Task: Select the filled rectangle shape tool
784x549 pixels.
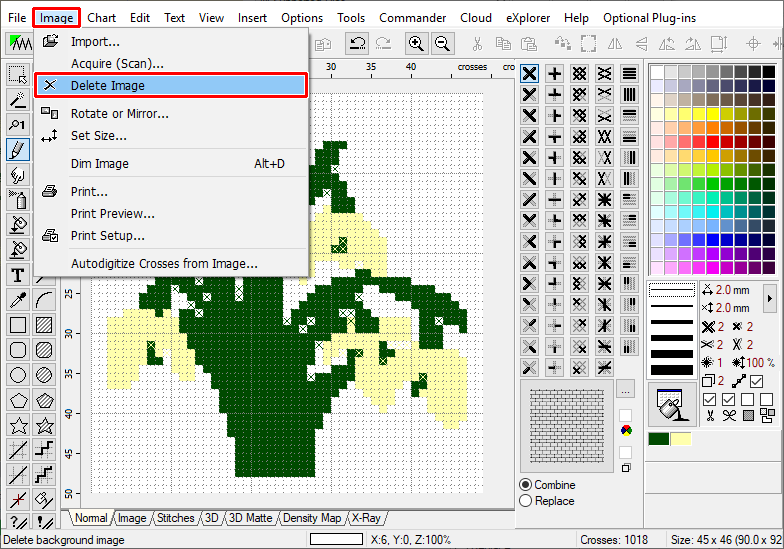Action: point(44,325)
